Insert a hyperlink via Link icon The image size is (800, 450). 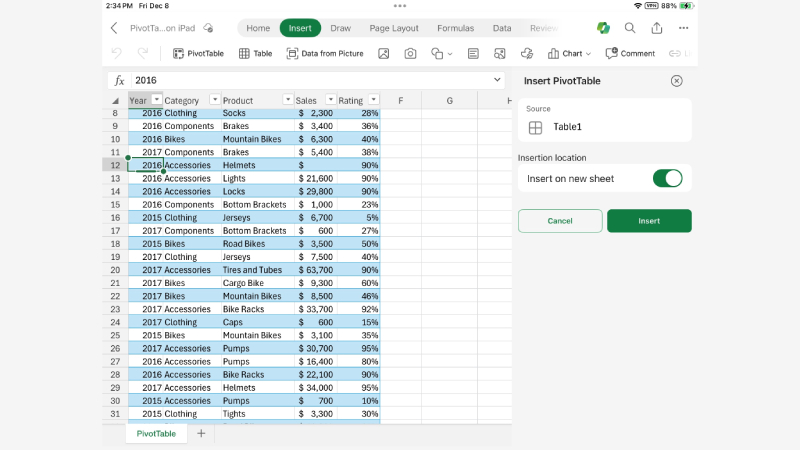(x=674, y=54)
